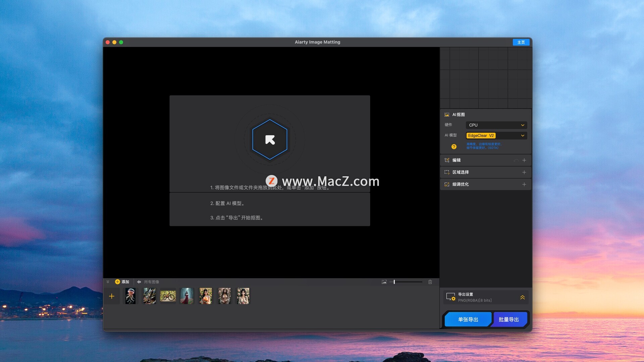Viewport: 644px width, 362px height.
Task: Select the jellyfish thumbnail
Action: (130, 296)
